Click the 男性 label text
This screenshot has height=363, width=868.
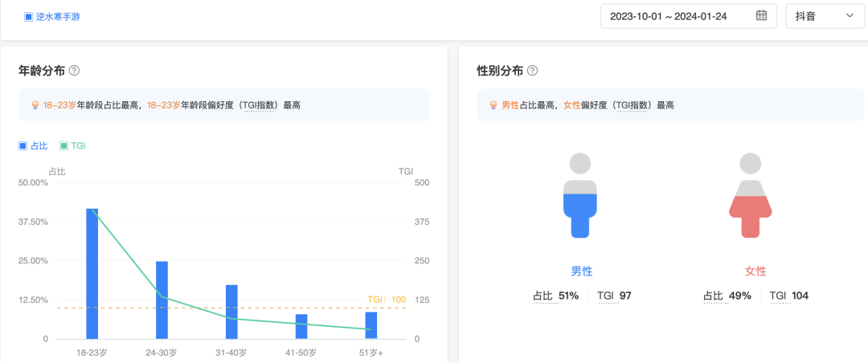point(581,271)
